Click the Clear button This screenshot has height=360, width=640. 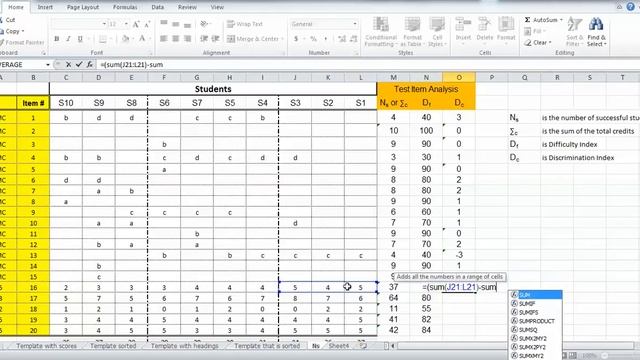[537, 42]
